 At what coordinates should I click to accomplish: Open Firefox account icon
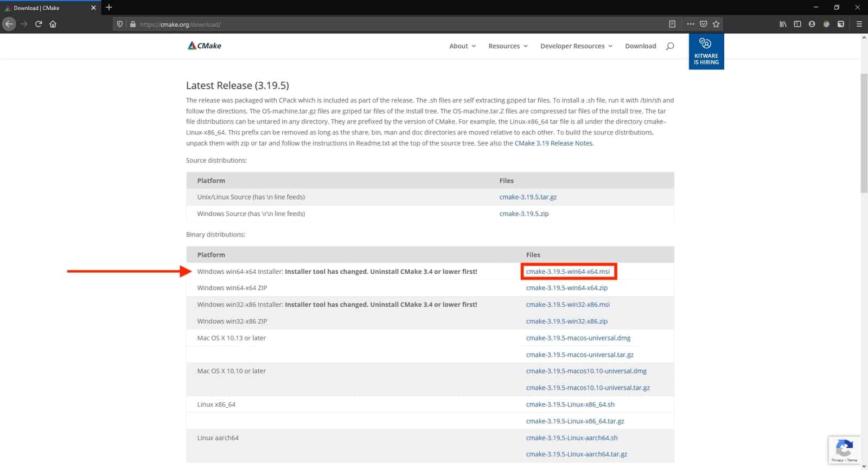(x=812, y=24)
